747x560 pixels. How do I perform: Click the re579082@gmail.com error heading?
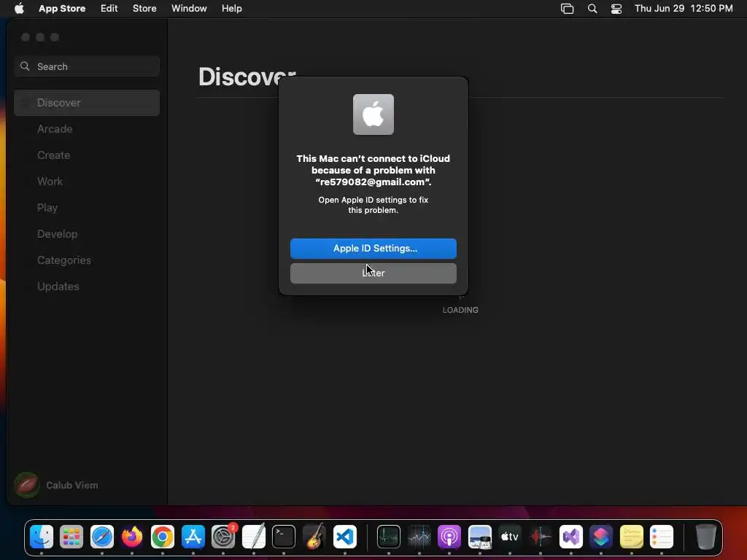pyautogui.click(x=373, y=171)
